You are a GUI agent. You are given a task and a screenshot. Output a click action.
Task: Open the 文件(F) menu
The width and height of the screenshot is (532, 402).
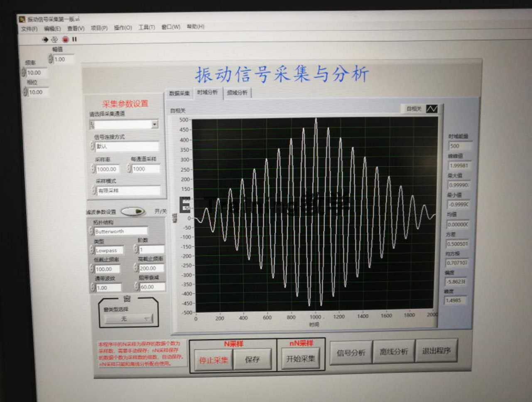[x=29, y=29]
